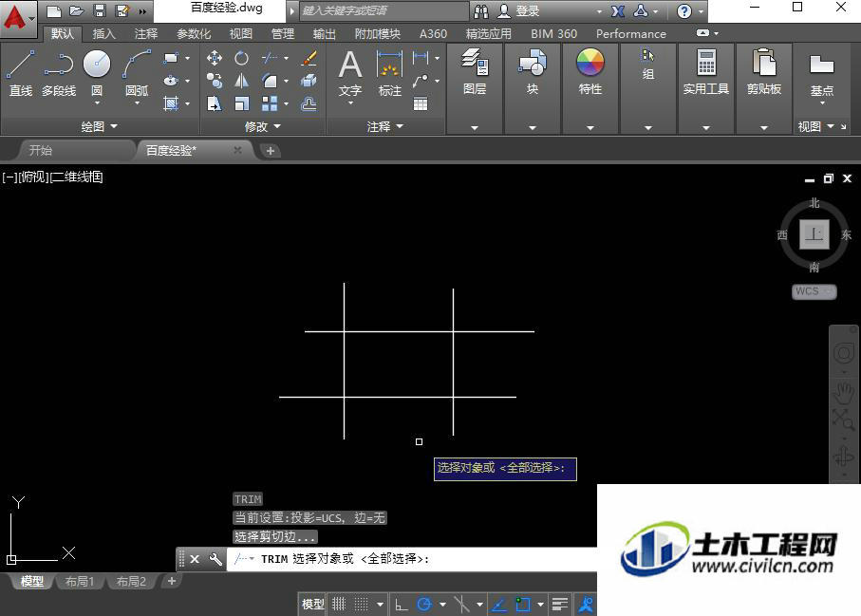This screenshot has height=616, width=861.
Task: Toggle Ortho mode in status bar
Action: (x=402, y=605)
